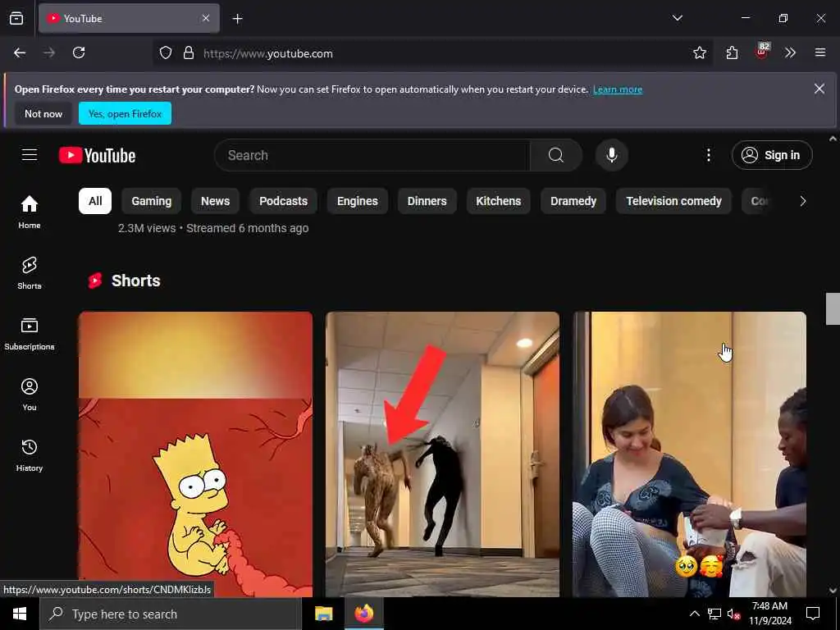Viewport: 840px width, 630px height.
Task: Close the YouTube tab
Action: point(206,18)
